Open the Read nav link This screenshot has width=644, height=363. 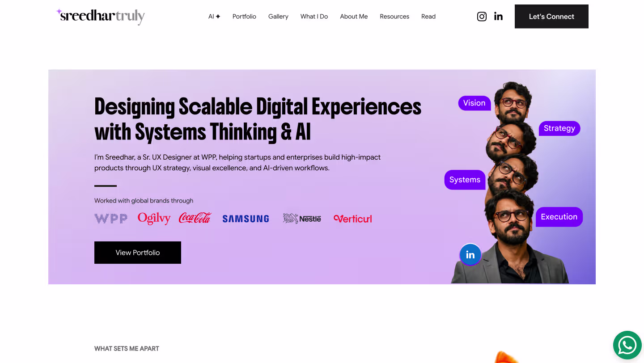428,17
